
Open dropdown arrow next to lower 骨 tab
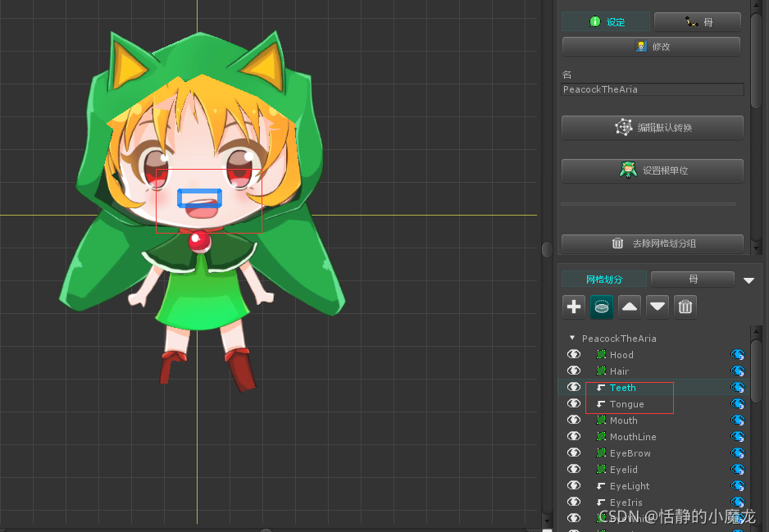(x=749, y=280)
